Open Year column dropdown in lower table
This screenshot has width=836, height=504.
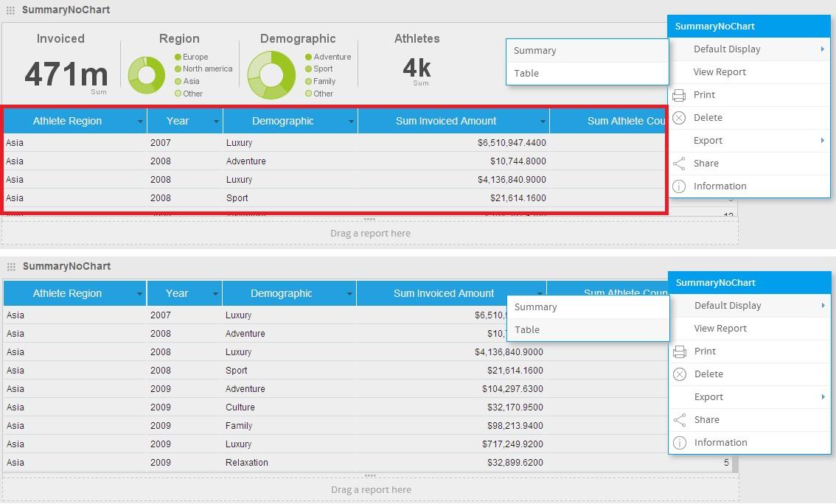[215, 293]
